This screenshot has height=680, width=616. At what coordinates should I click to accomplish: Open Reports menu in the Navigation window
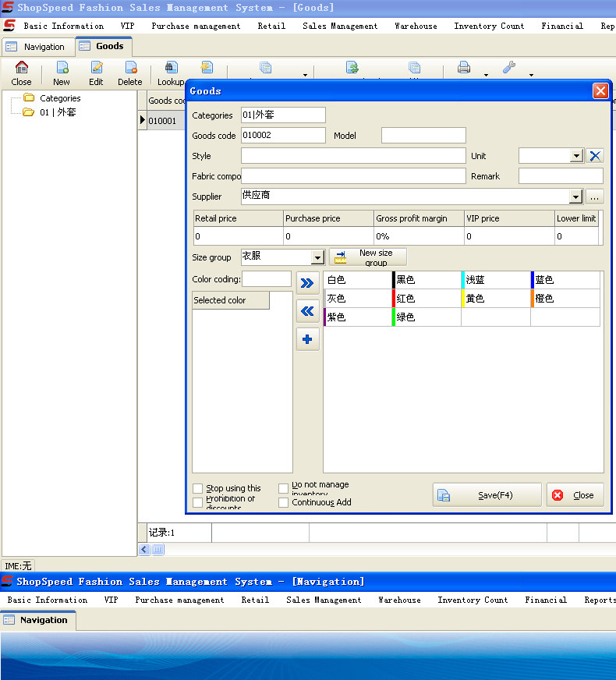[x=600, y=600]
